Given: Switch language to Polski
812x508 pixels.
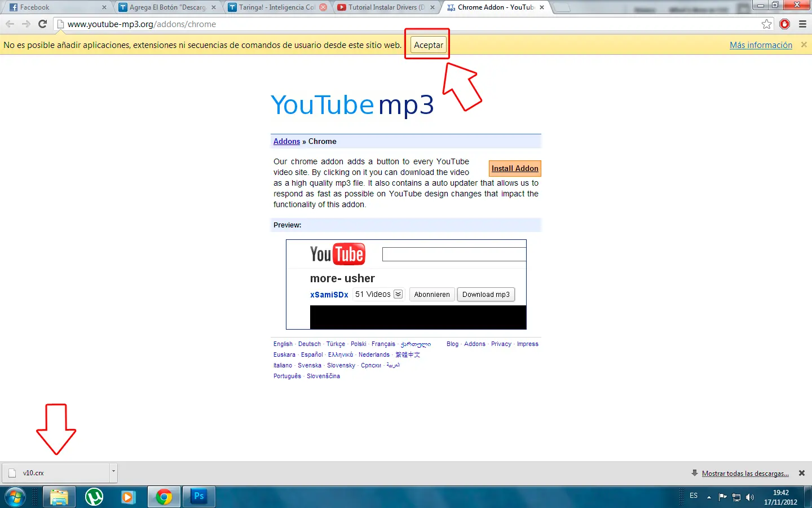Looking at the screenshot, I should point(359,344).
